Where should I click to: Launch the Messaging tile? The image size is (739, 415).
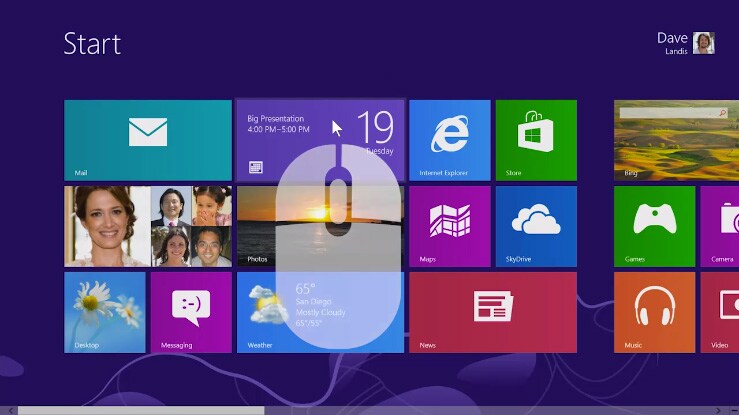tap(191, 312)
